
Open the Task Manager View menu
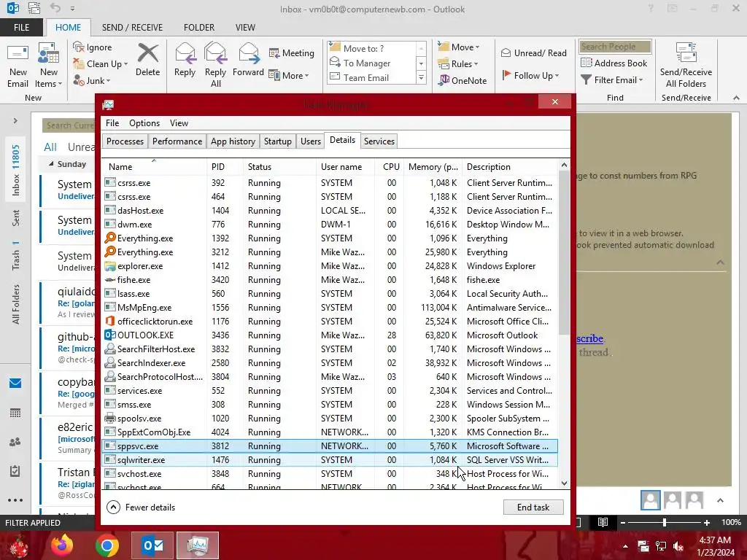179,122
